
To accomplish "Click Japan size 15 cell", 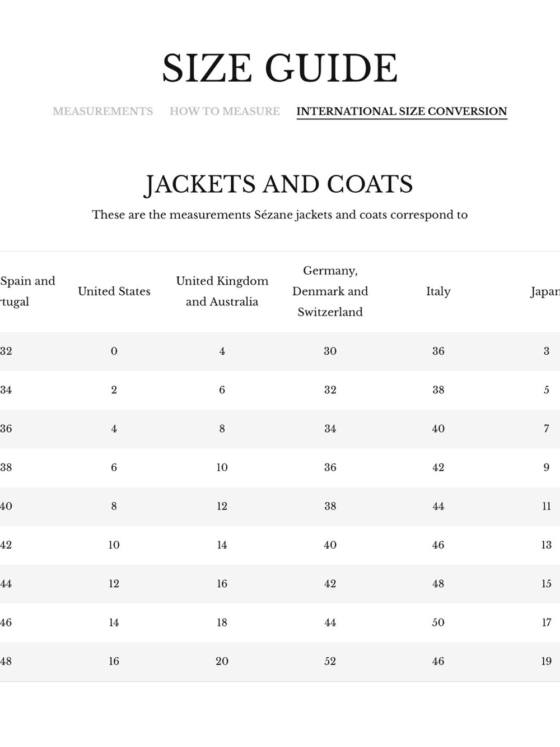I will tap(547, 583).
